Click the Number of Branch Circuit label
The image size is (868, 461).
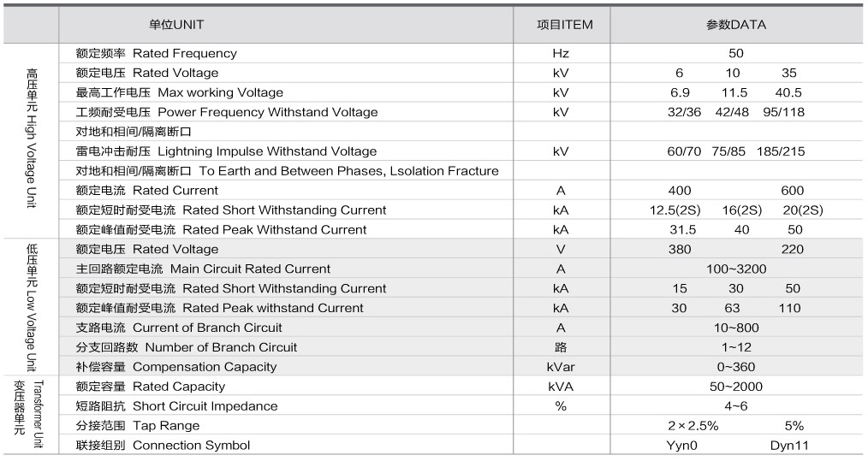click(x=187, y=347)
